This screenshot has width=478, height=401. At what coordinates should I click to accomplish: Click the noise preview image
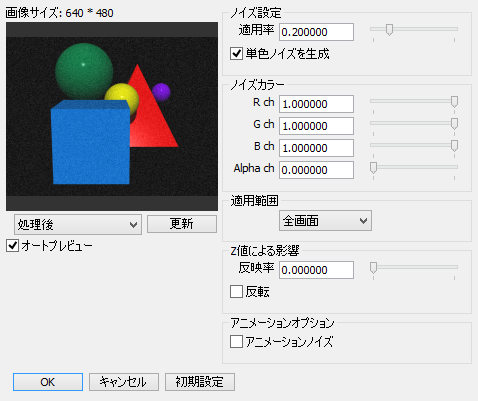click(x=112, y=117)
